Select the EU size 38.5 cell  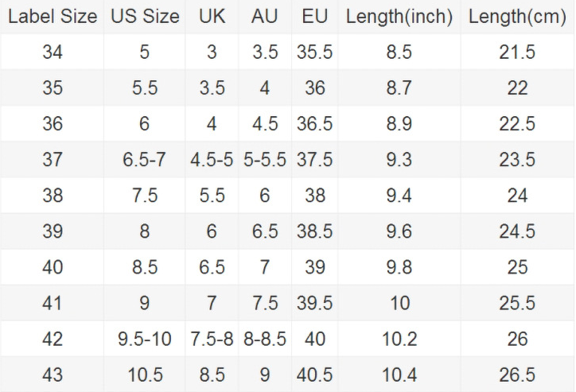pos(314,231)
